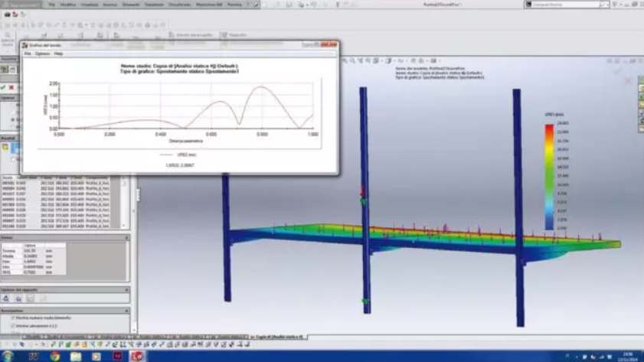The height and width of the screenshot is (362, 644).
Task: Collapse the Annotazioni section
Action: coord(126,311)
